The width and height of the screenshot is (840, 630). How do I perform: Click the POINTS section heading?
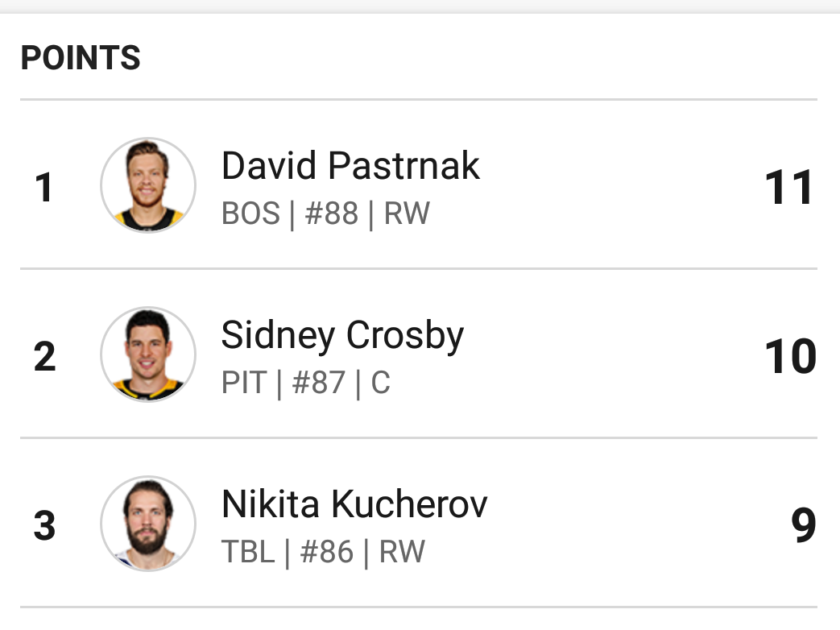81,57
